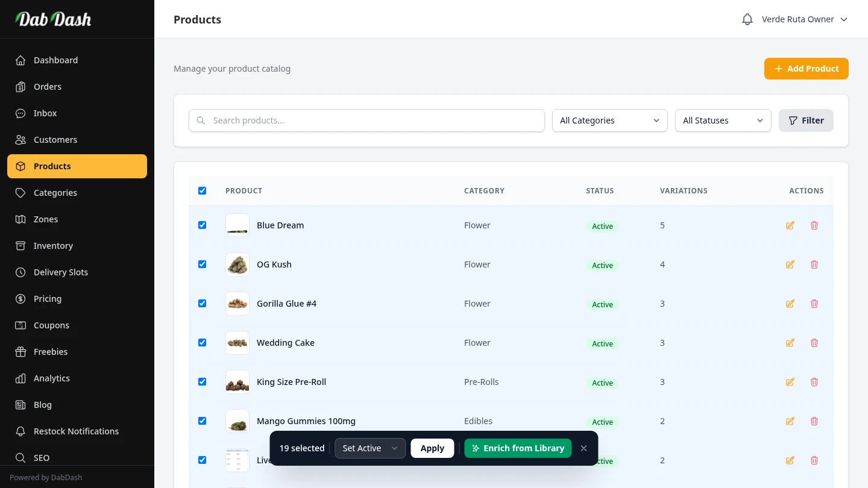
Task: Dismiss the bulk selection bar
Action: click(583, 448)
